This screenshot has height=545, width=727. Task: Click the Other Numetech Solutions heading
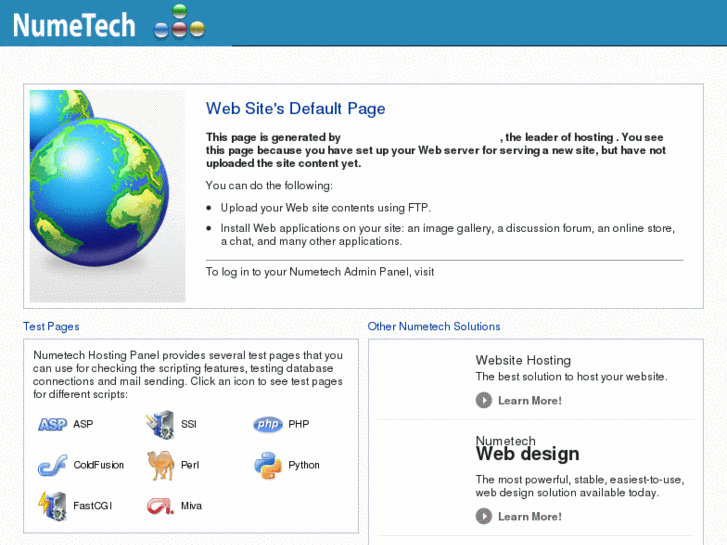pyautogui.click(x=434, y=327)
